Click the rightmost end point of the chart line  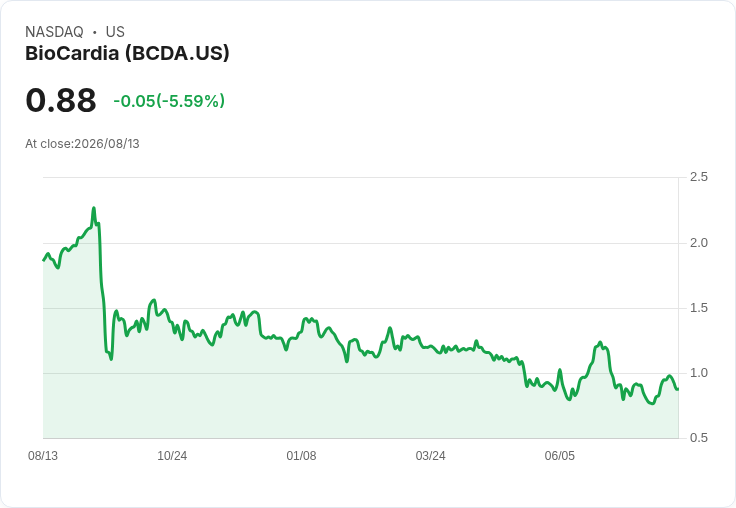pos(677,389)
